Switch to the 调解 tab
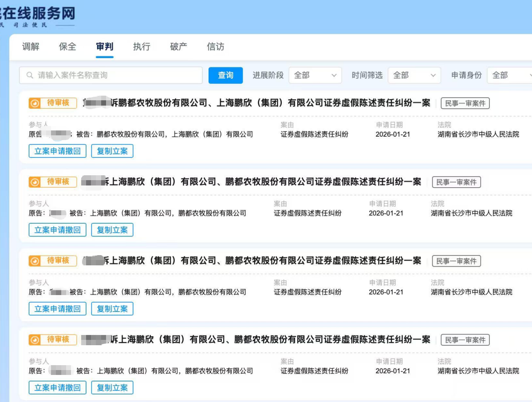This screenshot has height=402, width=532. tap(30, 47)
